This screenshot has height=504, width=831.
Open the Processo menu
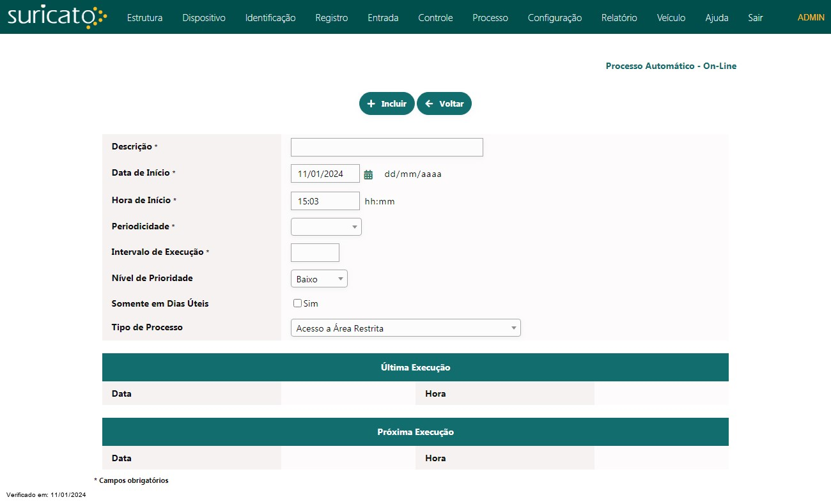point(490,18)
